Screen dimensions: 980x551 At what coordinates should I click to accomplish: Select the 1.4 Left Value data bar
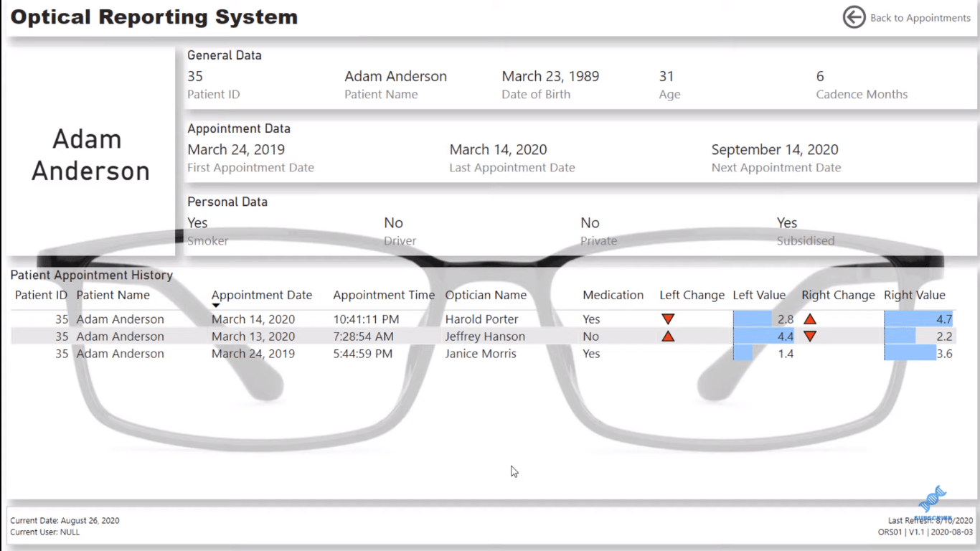pos(743,354)
